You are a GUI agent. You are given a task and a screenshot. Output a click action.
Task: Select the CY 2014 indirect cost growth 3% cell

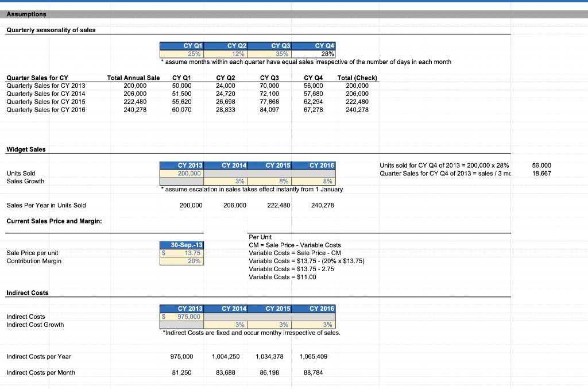click(x=226, y=325)
